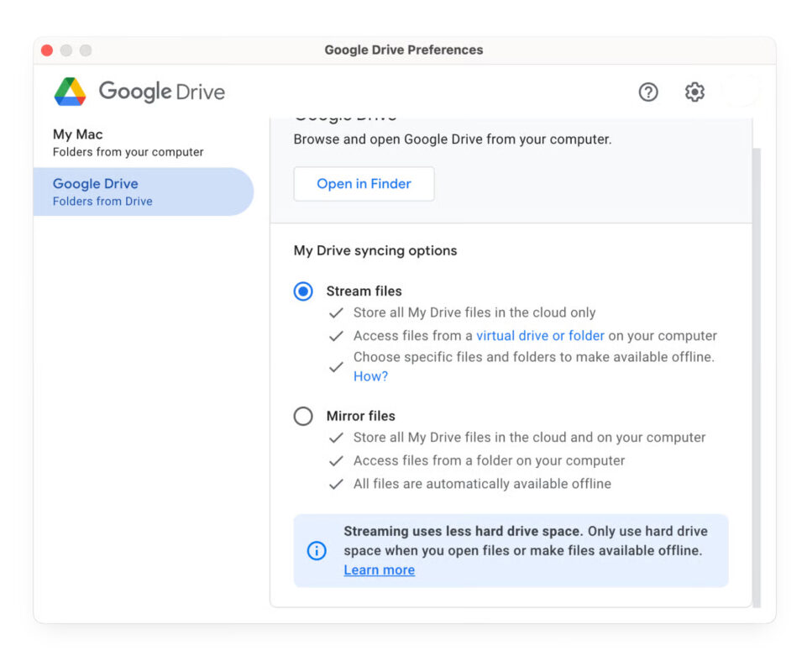Click the info icon in the blue banner

(x=317, y=550)
